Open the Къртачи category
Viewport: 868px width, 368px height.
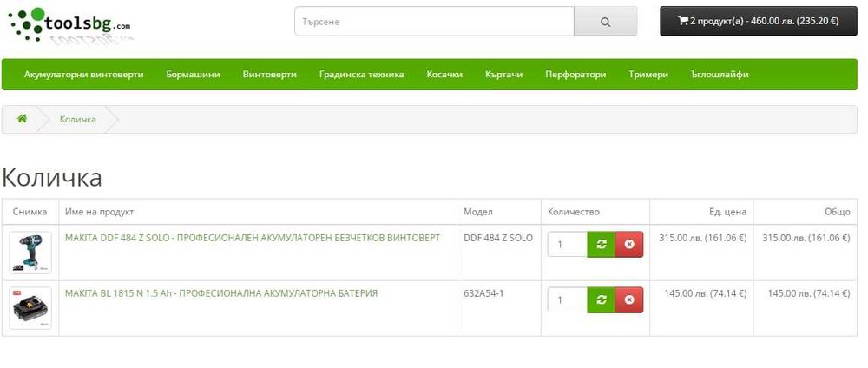pyautogui.click(x=503, y=74)
